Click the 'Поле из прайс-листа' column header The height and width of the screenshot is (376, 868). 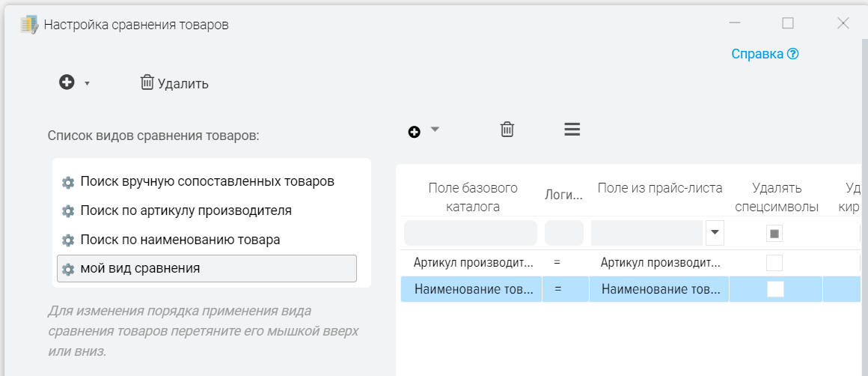click(x=659, y=188)
